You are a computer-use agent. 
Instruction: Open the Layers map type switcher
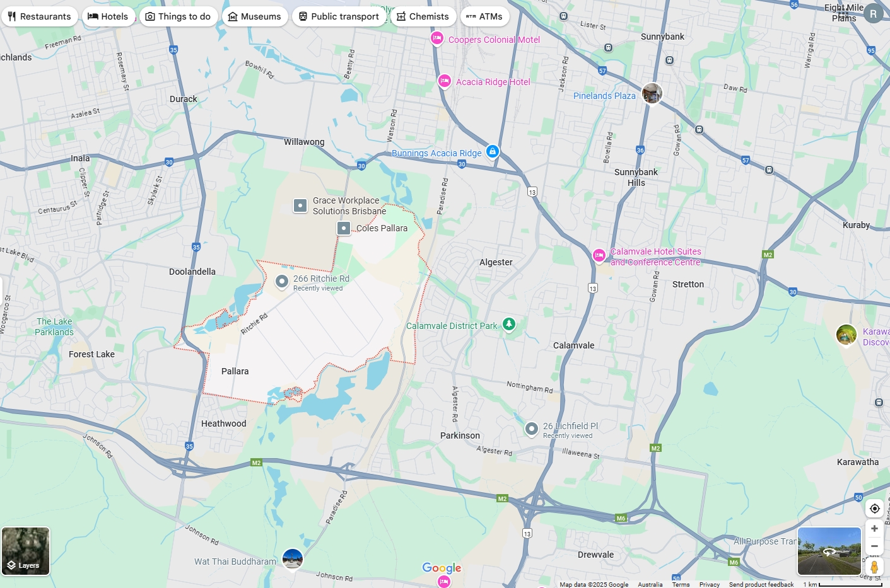(x=26, y=551)
